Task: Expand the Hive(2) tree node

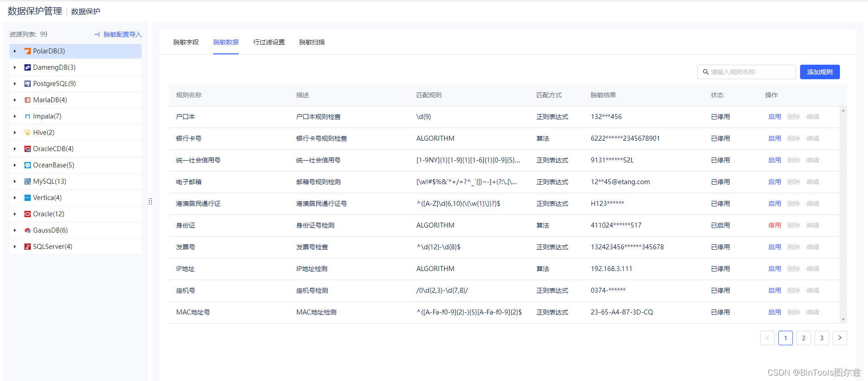Action: tap(15, 133)
